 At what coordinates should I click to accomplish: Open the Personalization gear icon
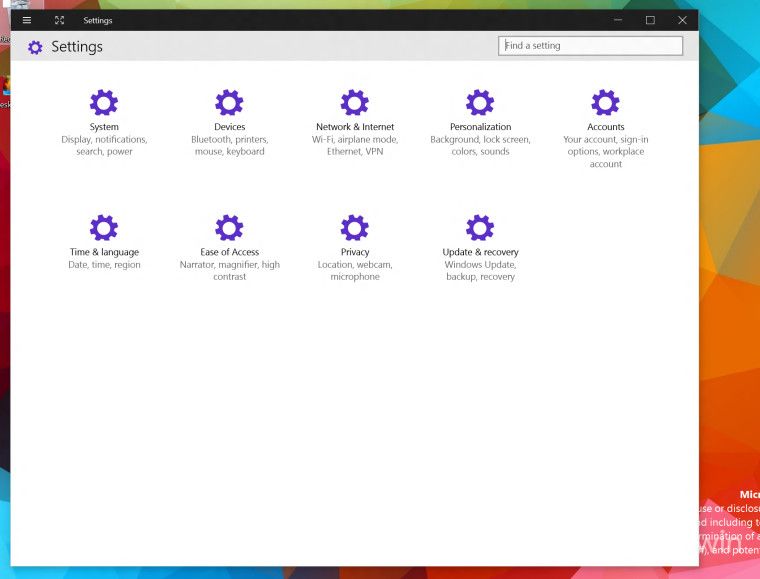tap(480, 102)
